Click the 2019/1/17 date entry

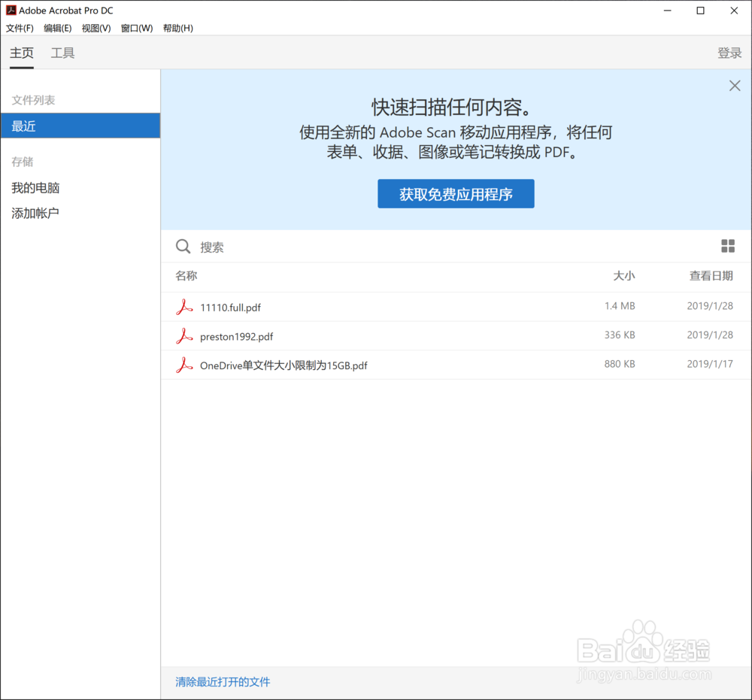pyautogui.click(x=710, y=364)
